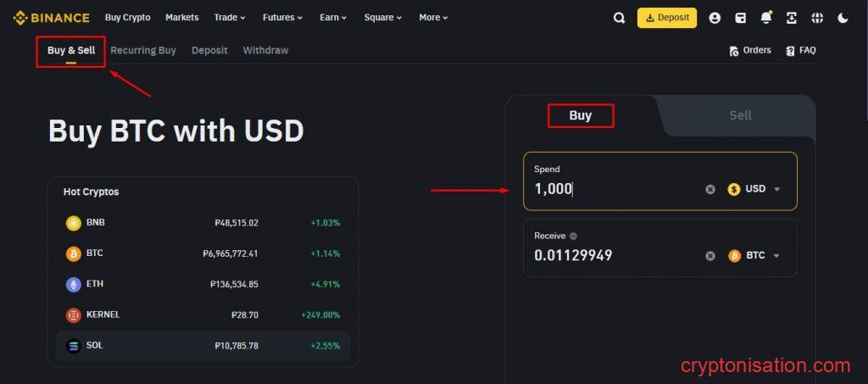Click the yellow Deposit button
The width and height of the screenshot is (868, 384).
click(666, 18)
